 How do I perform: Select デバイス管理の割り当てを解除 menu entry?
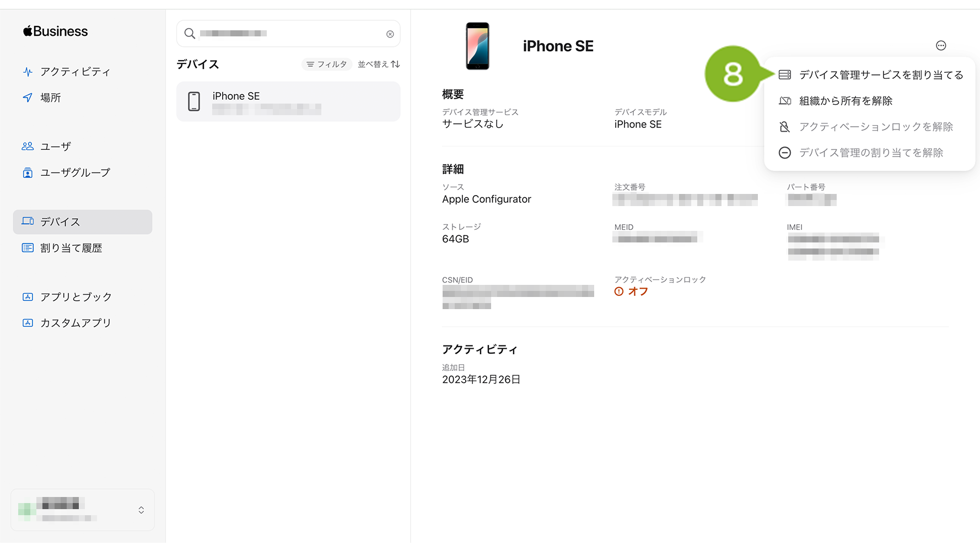click(870, 153)
